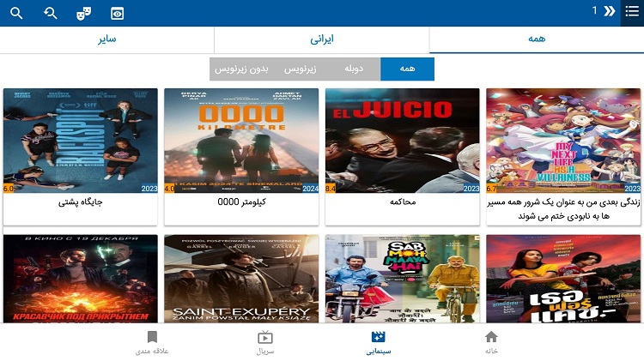Open the genre theater masks icon
This screenshot has height=361, width=644.
84,14
